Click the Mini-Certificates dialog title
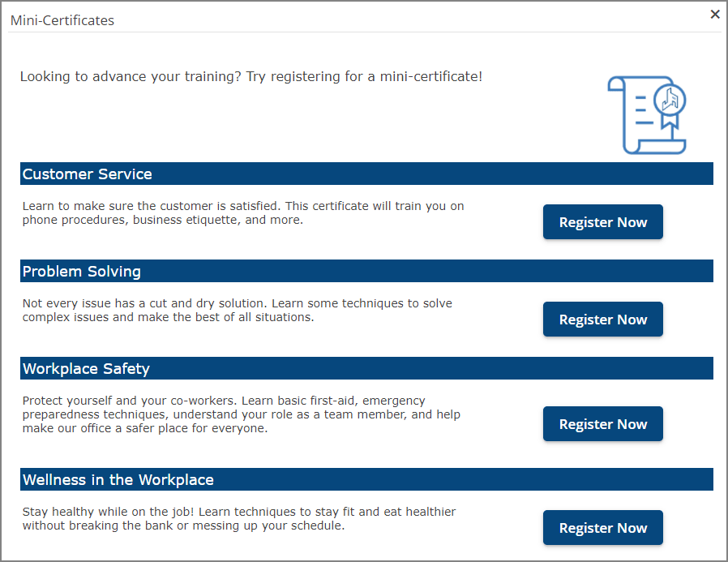728x562 pixels. click(62, 20)
